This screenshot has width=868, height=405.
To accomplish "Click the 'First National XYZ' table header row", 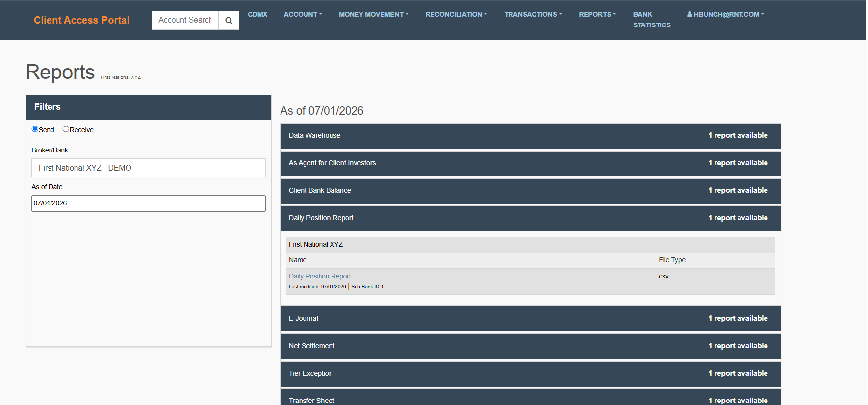I will pos(530,245).
